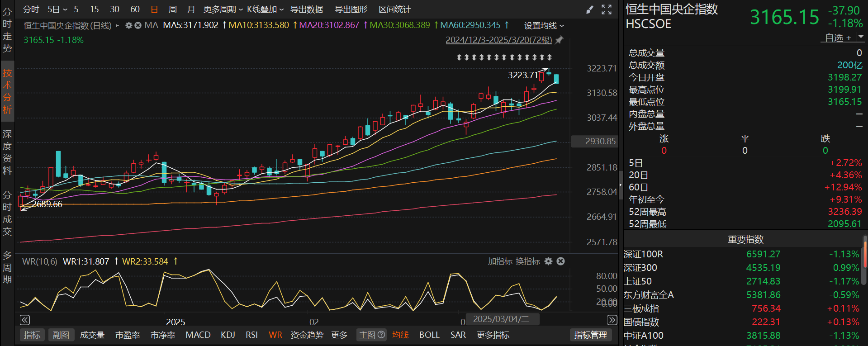Enter fullscreen chart mode

(607, 9)
